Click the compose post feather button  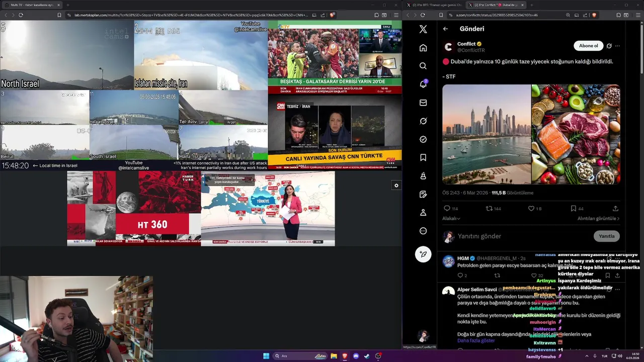pos(423,254)
